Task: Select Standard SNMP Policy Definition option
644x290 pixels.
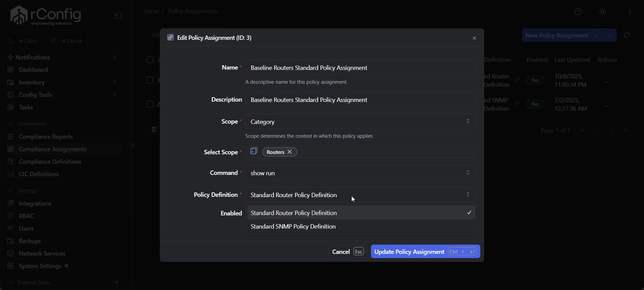Action: click(x=361, y=227)
